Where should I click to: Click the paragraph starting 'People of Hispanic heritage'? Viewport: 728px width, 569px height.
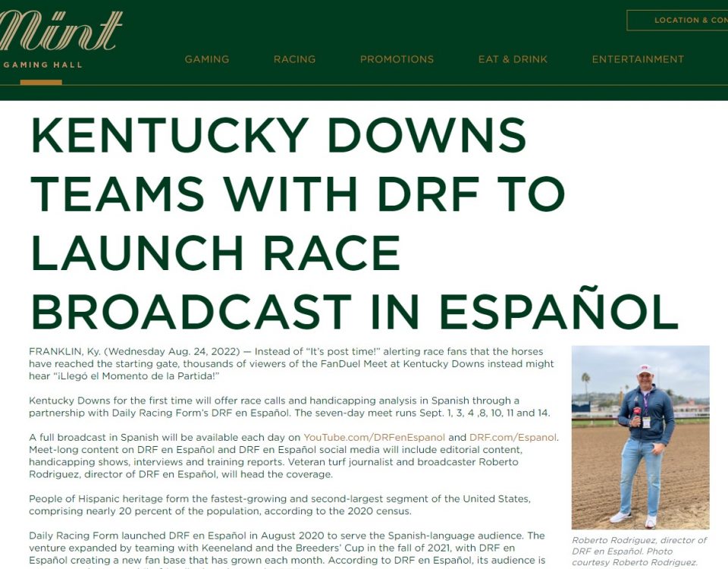280,505
